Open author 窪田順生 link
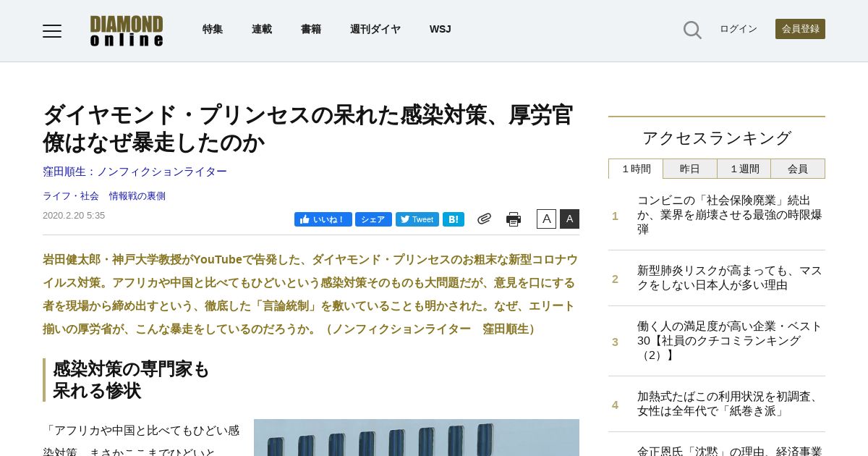This screenshot has width=868, height=456. (135, 172)
